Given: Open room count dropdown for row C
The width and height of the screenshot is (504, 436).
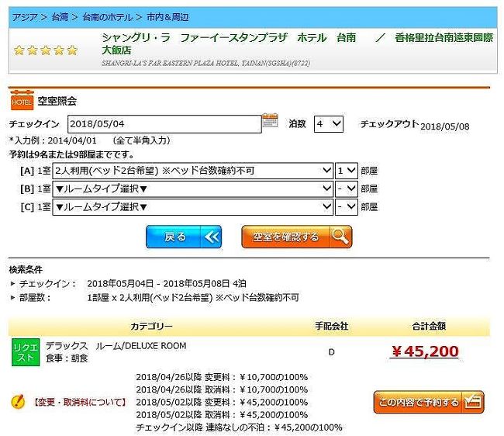Looking at the screenshot, I should tap(346, 207).
